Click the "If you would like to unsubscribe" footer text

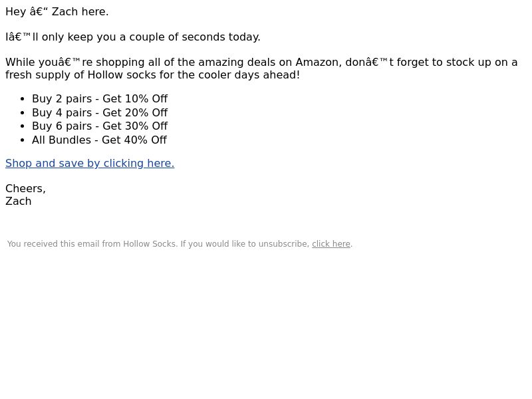(x=245, y=244)
